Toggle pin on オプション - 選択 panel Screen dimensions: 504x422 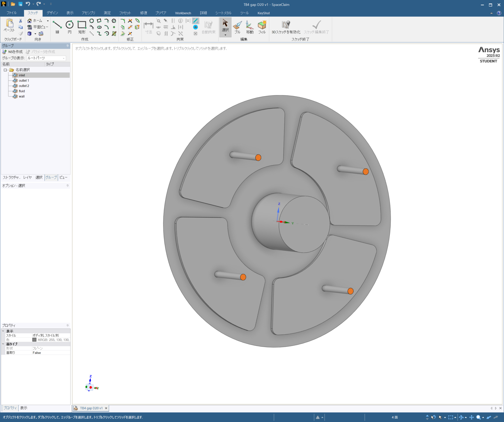tap(67, 186)
